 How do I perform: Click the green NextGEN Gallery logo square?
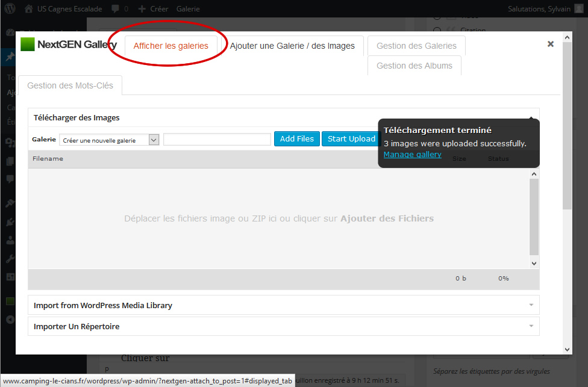(27, 44)
